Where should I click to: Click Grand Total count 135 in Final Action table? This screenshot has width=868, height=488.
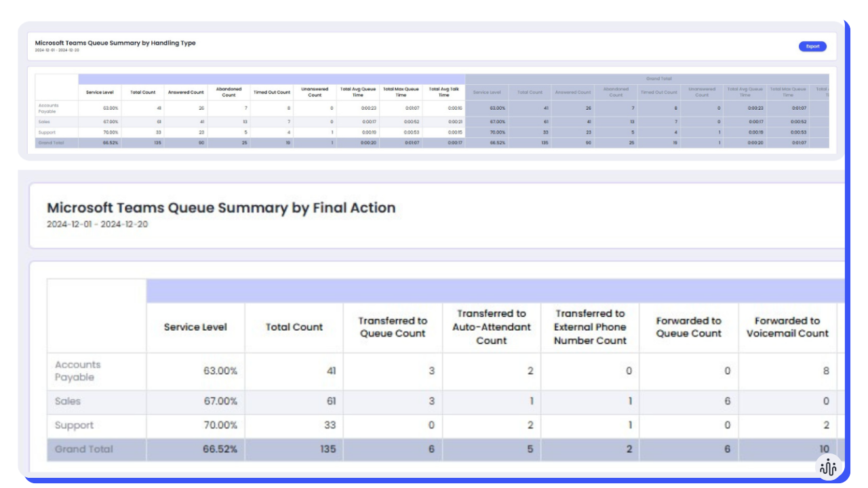pos(328,449)
